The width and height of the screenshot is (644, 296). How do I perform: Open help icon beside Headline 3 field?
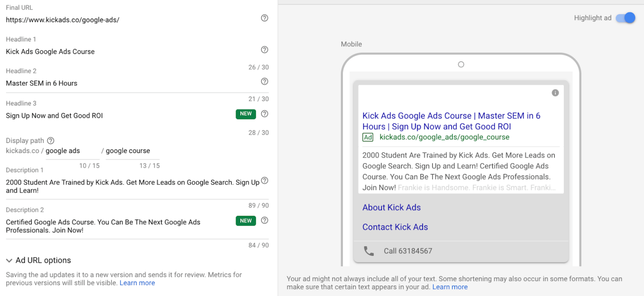point(265,114)
